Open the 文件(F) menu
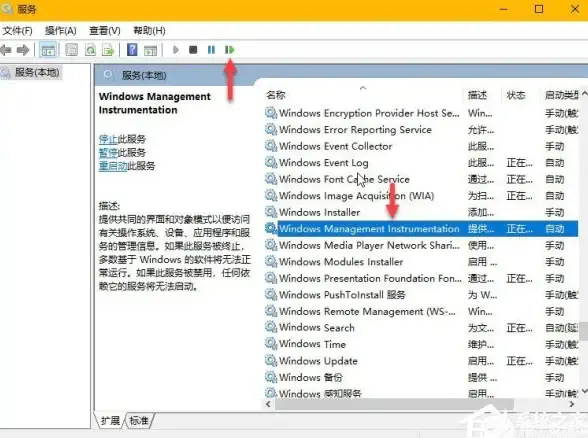 (x=17, y=31)
